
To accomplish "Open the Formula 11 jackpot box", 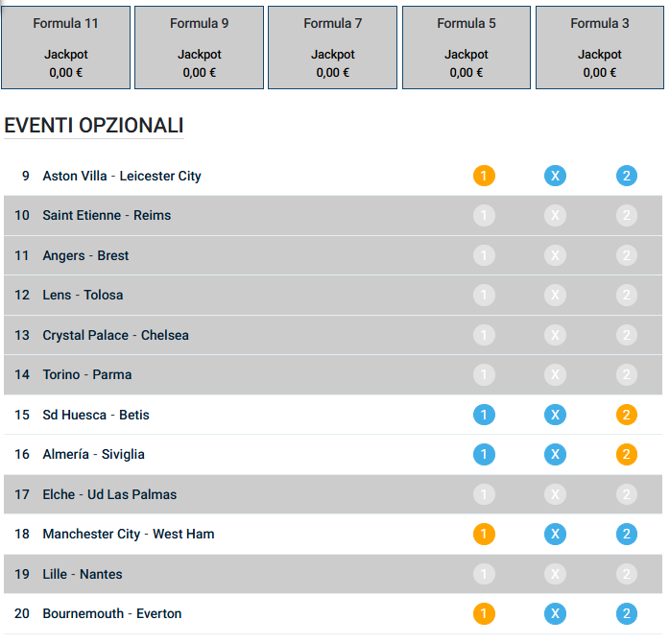I will pyautogui.click(x=66, y=47).
